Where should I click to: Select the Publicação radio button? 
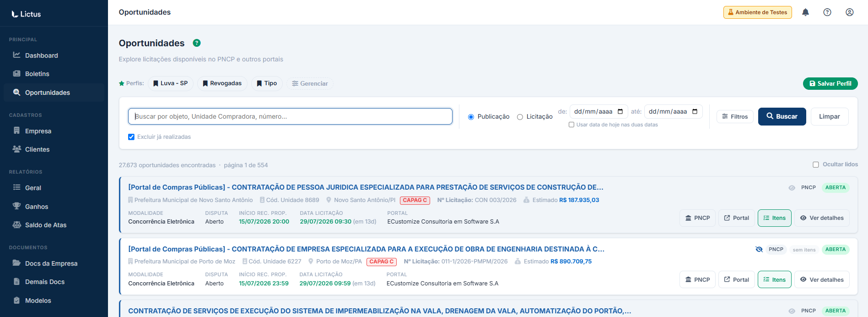(471, 117)
